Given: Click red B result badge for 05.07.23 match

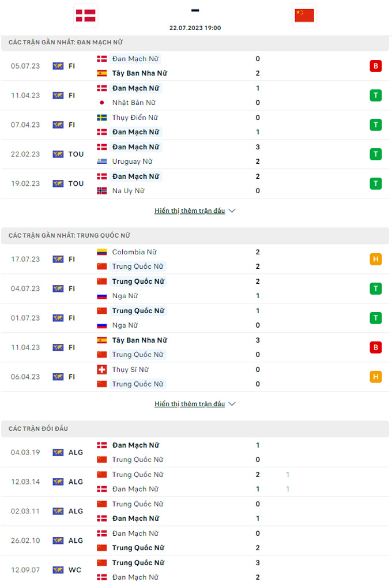Looking at the screenshot, I should point(376,66).
